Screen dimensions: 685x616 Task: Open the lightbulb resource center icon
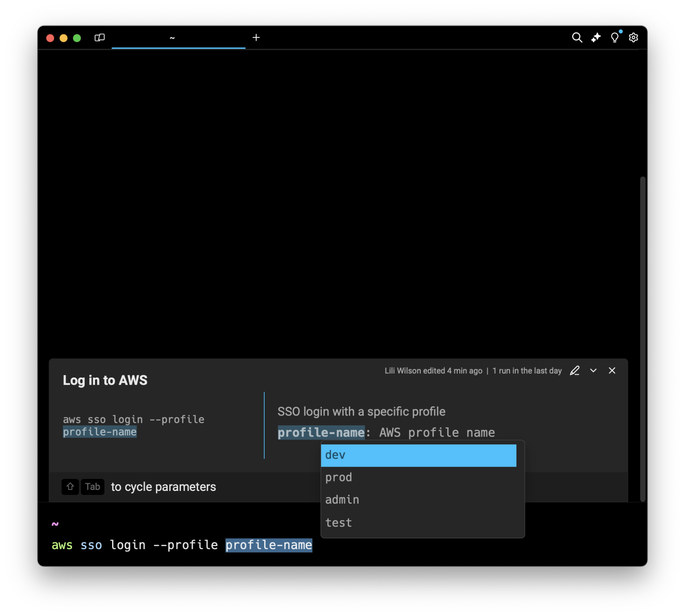pyautogui.click(x=615, y=37)
